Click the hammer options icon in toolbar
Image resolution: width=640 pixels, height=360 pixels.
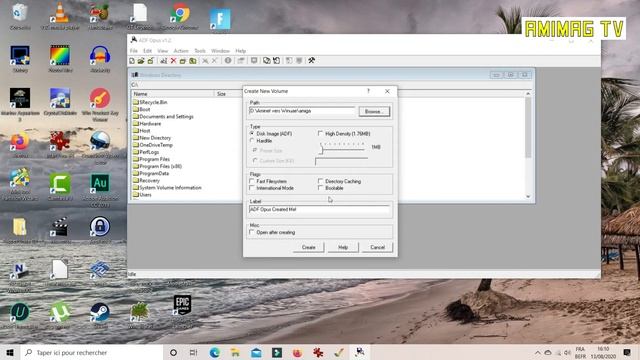(311, 60)
